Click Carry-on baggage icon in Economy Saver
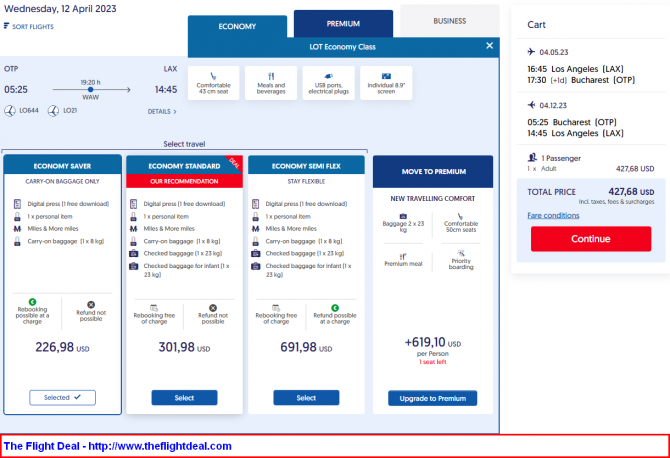 pos(18,241)
